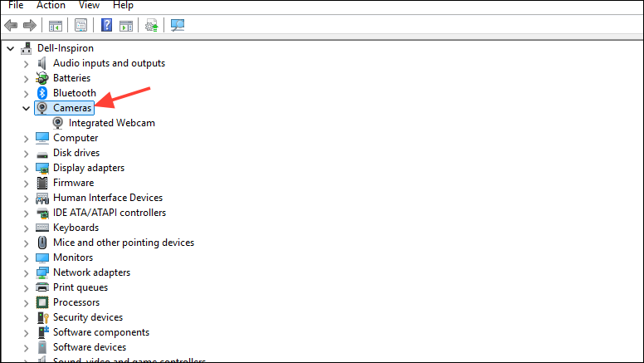The image size is (644, 363).
Task: Open the File menu
Action: pos(16,5)
